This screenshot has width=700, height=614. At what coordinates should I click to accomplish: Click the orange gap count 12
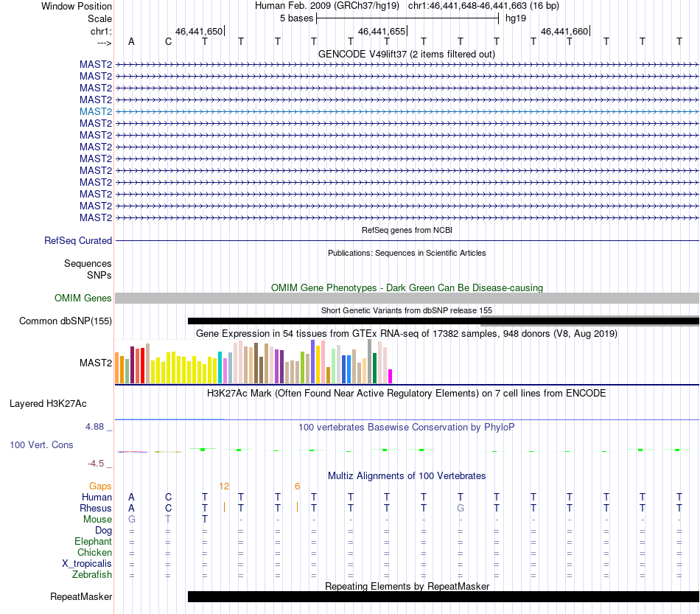tap(224, 486)
